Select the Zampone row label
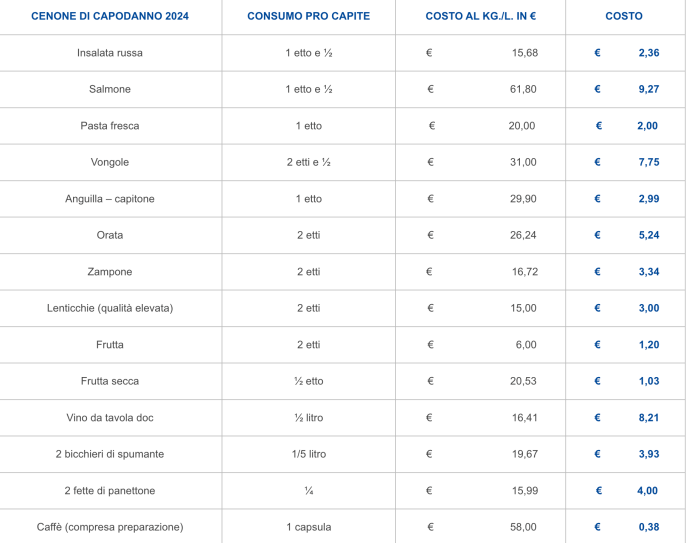 (x=110, y=272)
